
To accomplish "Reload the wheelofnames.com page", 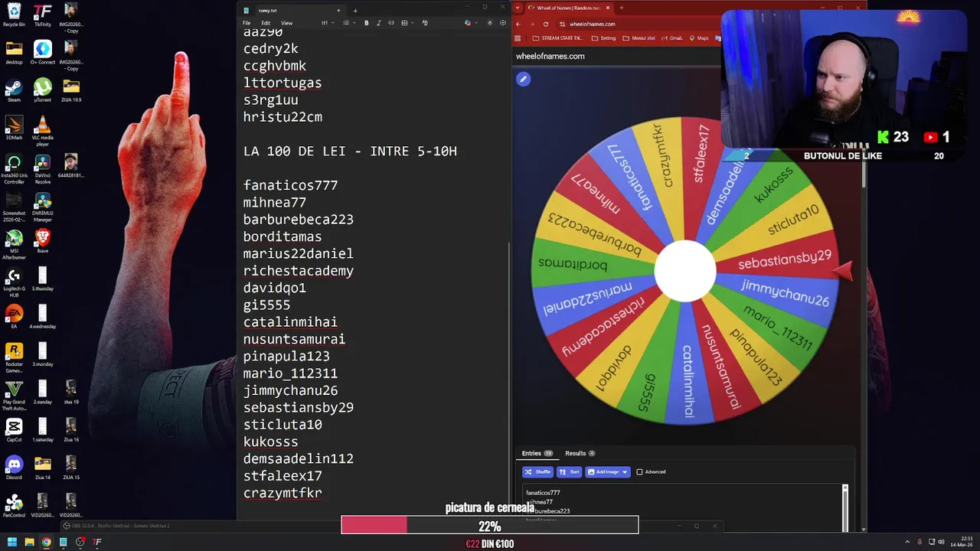I will 545,24.
